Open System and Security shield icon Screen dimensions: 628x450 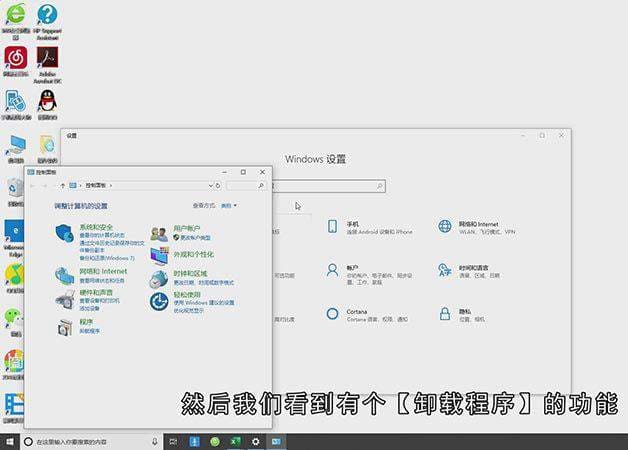64,233
